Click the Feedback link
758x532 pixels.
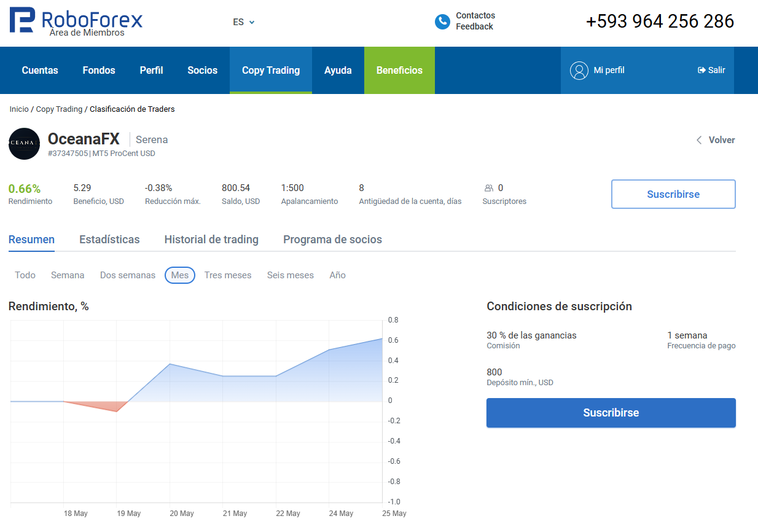coord(474,26)
